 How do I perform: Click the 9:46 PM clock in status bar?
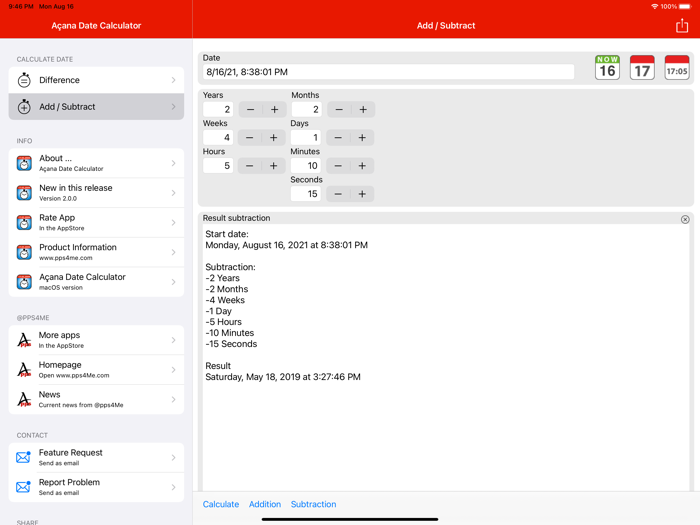click(x=21, y=6)
